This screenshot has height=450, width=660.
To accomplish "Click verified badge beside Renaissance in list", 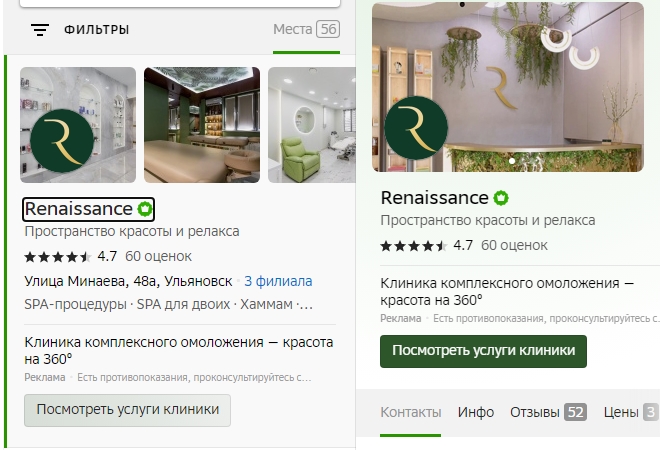I will click(x=145, y=209).
